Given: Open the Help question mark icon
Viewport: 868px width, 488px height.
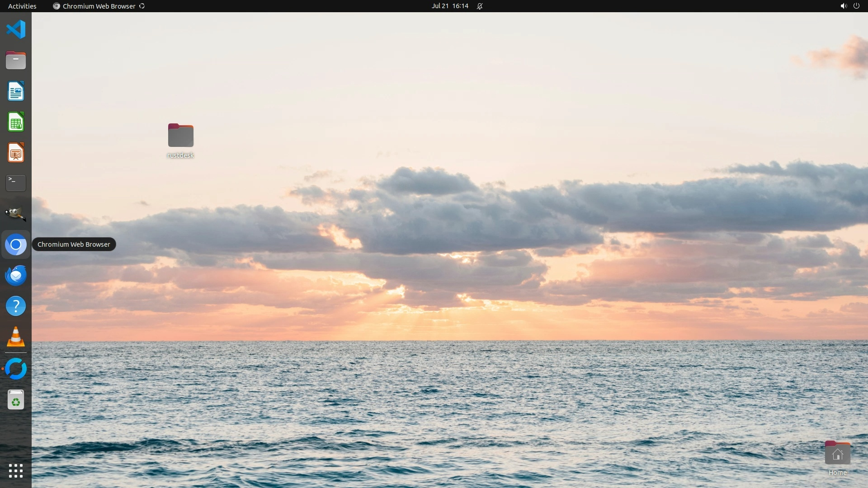Looking at the screenshot, I should tap(16, 306).
